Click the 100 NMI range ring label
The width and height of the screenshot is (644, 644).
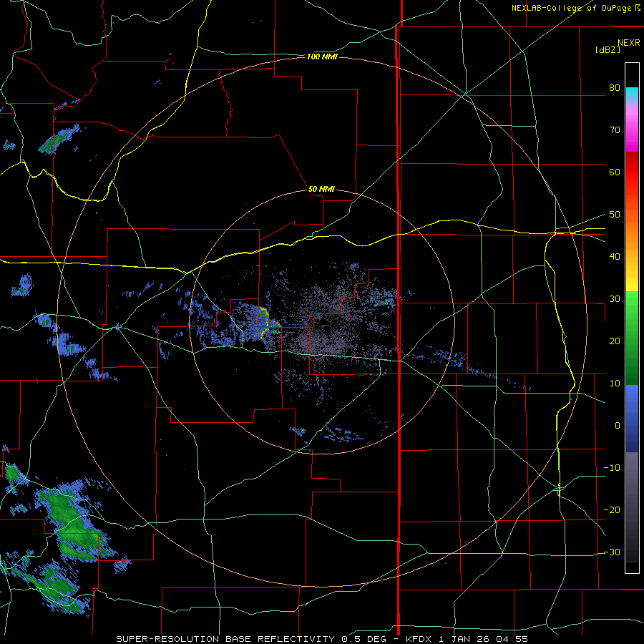[322, 57]
